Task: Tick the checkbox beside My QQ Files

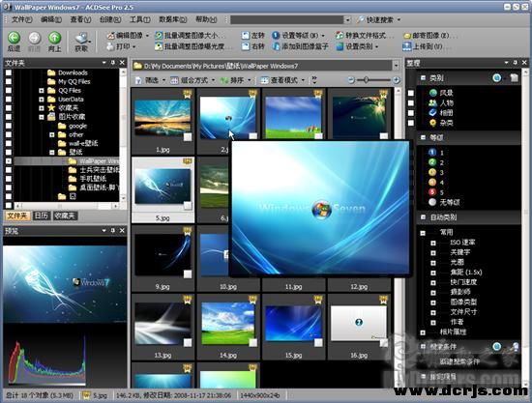Action: tap(9, 81)
